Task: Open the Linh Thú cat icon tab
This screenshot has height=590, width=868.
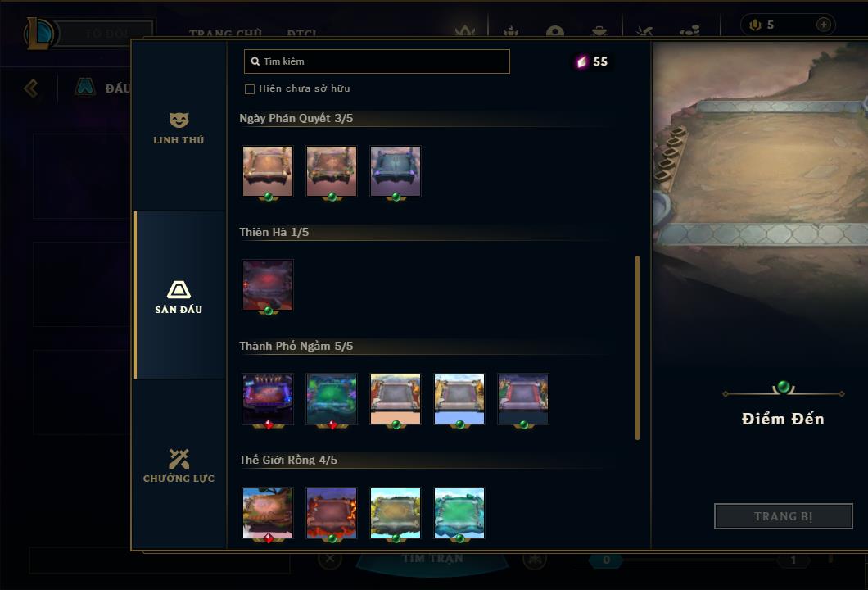Action: pos(179,128)
